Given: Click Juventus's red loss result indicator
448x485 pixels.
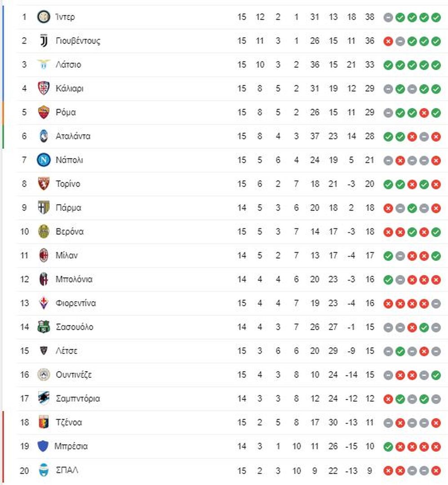Looking at the screenshot, I should coord(388,41).
